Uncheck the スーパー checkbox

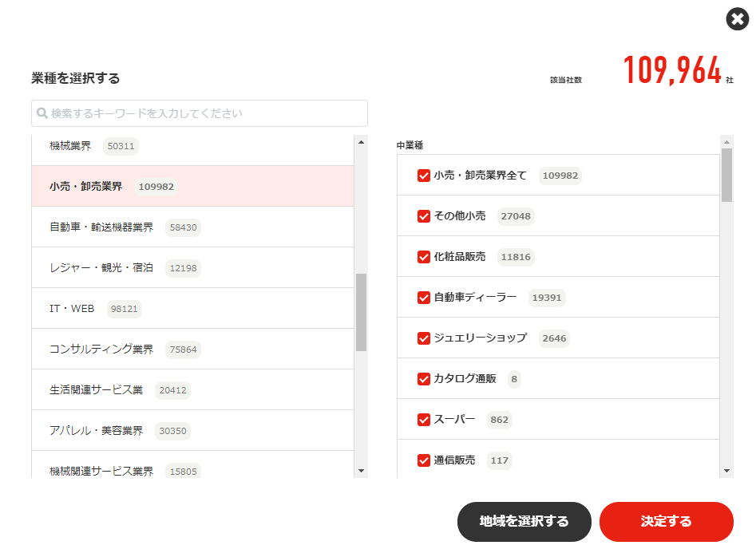click(424, 420)
